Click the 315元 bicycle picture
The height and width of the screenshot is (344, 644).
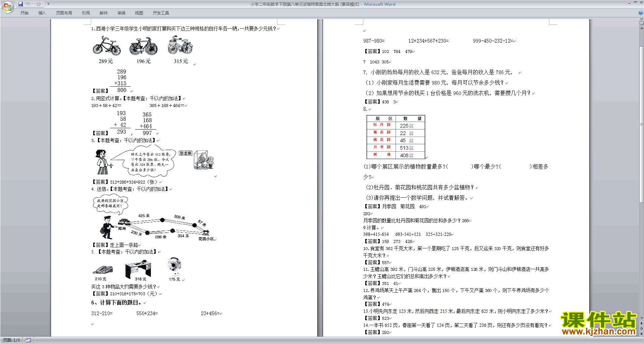click(180, 45)
